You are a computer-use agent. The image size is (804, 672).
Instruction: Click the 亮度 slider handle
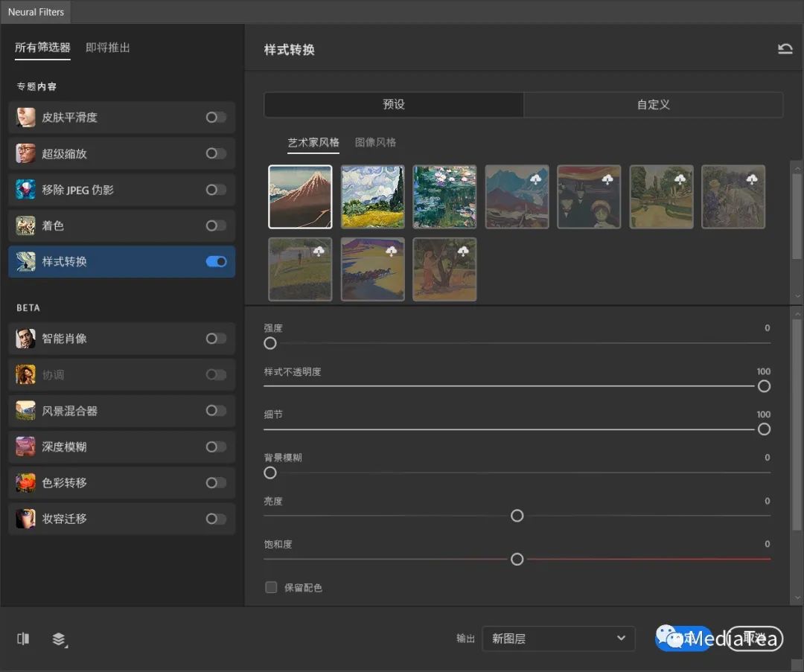pyautogui.click(x=517, y=516)
